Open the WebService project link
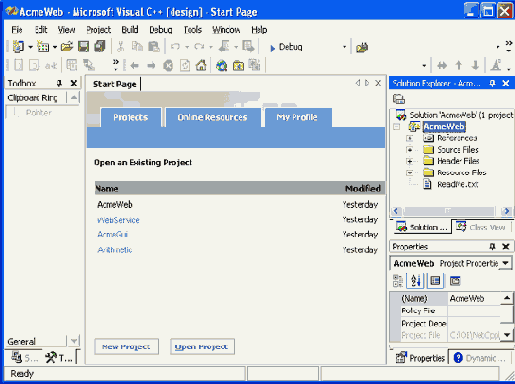Image resolution: width=515 pixels, height=384 pixels. (118, 220)
